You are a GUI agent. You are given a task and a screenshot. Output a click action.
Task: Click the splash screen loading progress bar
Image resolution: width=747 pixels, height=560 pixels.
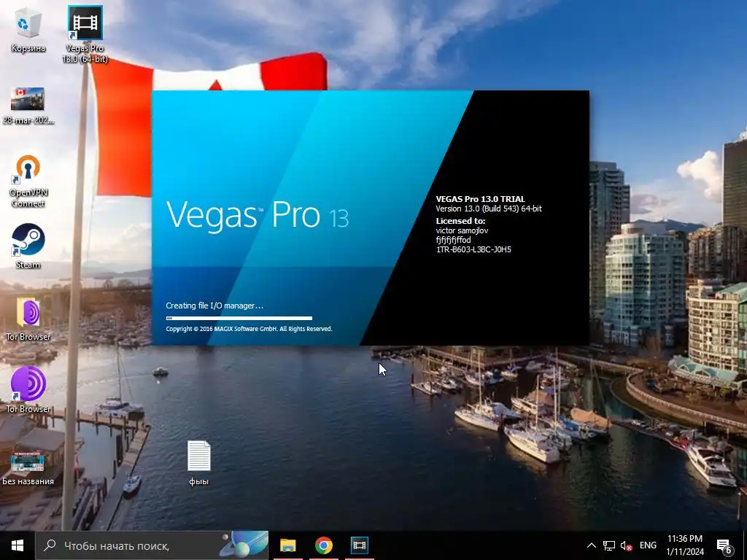click(239, 318)
